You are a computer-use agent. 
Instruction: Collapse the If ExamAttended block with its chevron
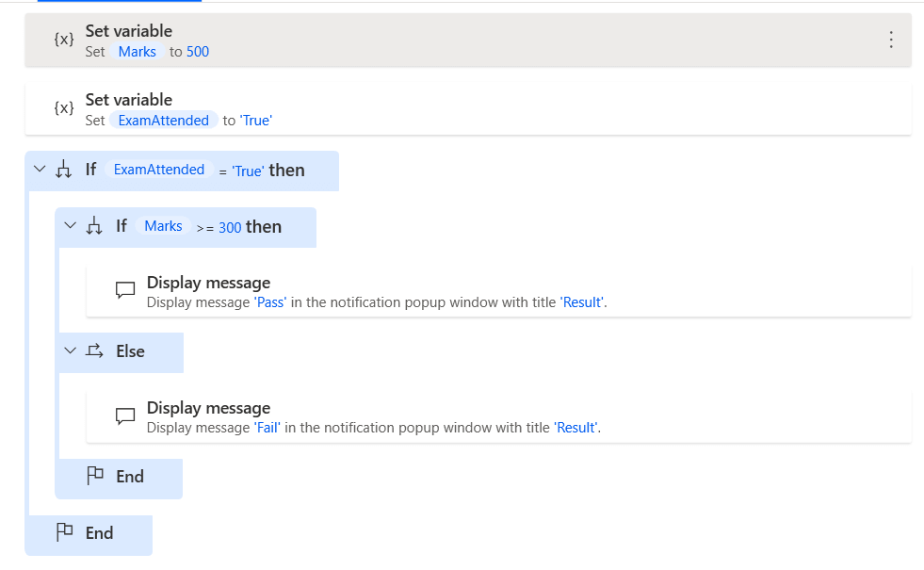pos(38,170)
